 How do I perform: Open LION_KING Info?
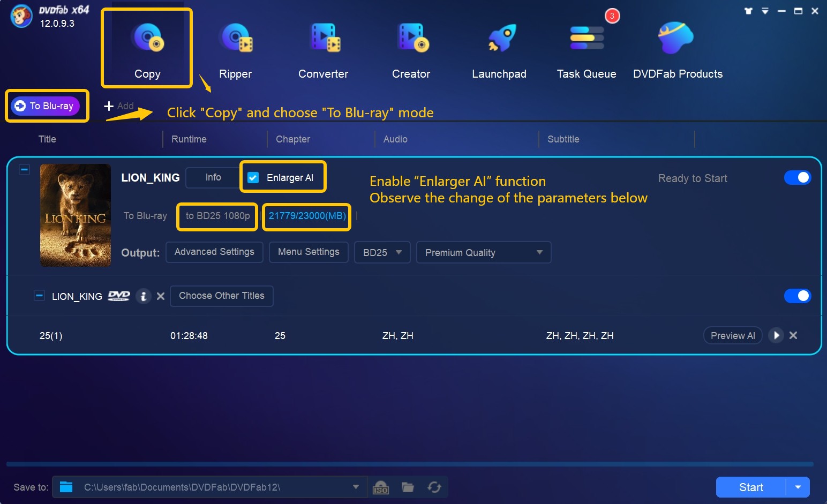[213, 177]
